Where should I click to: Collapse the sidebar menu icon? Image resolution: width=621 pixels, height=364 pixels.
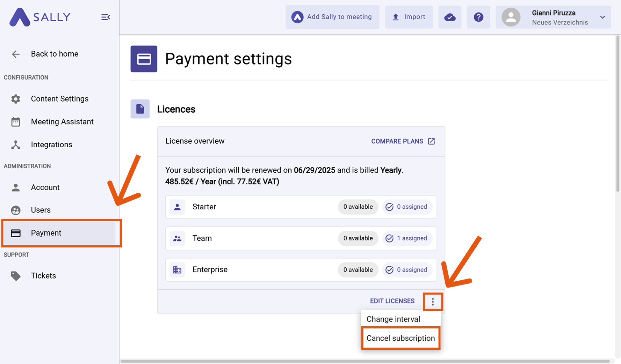point(106,17)
